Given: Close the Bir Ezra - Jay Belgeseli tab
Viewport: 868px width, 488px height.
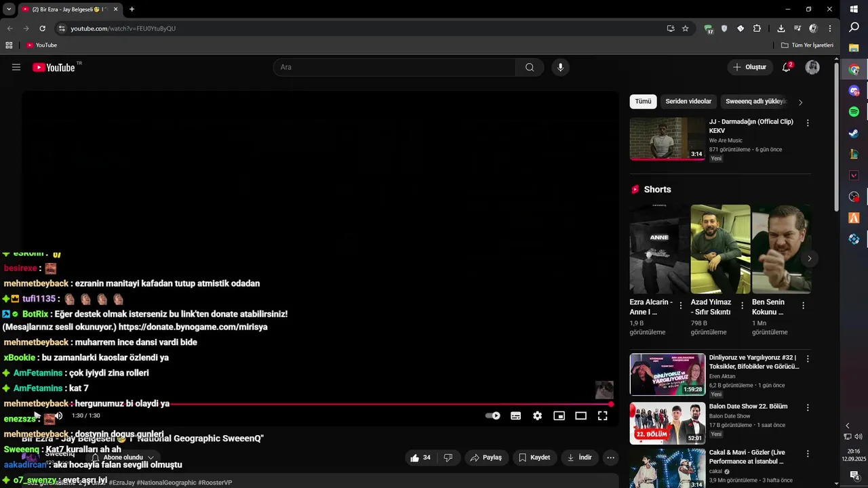Looking at the screenshot, I should pos(115,9).
